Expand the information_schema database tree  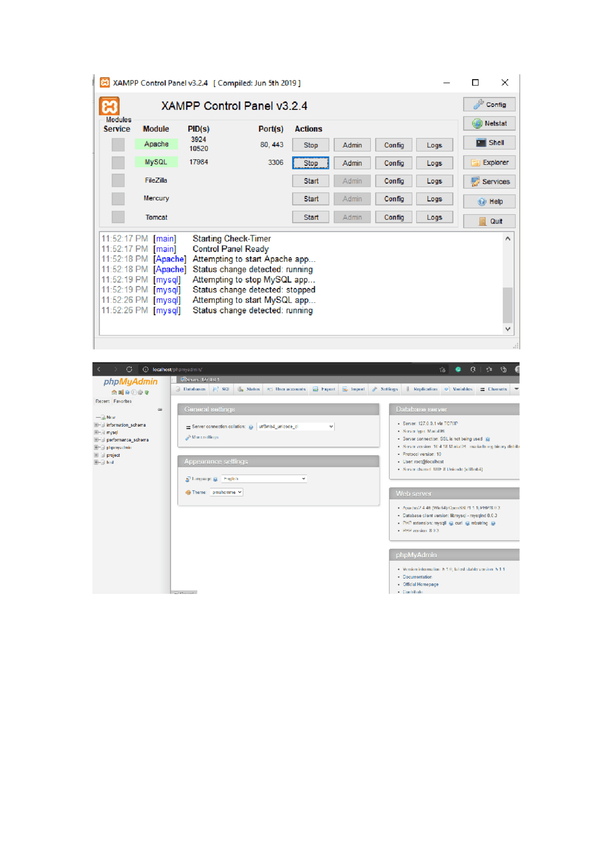(x=96, y=425)
